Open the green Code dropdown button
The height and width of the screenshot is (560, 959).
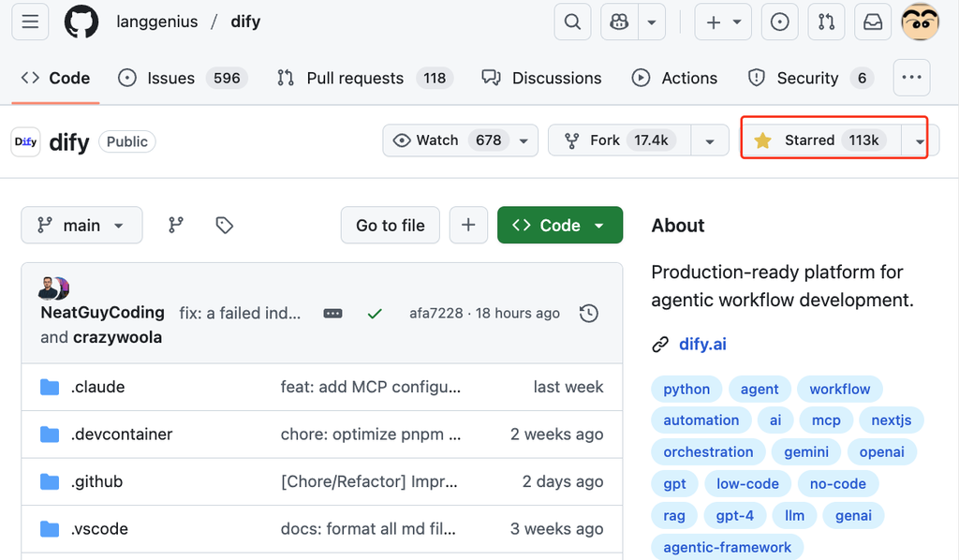click(x=560, y=225)
